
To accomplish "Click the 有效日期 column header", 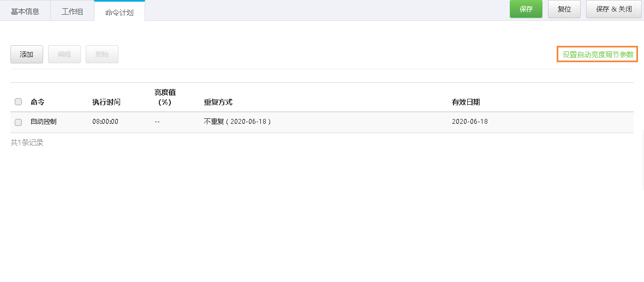I will click(x=466, y=102).
